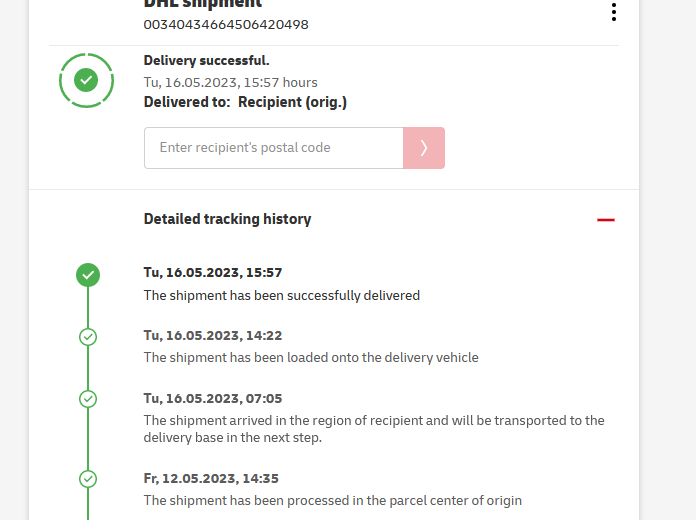Select the "Tu, 16.05.2023, 07:05" timestamp
This screenshot has height=520, width=696.
(x=213, y=398)
